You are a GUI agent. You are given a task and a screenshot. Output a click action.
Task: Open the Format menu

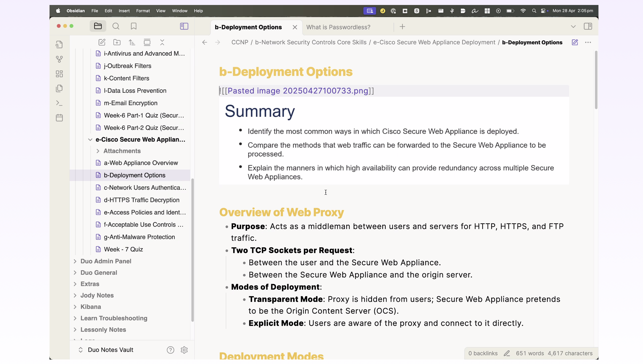pyautogui.click(x=143, y=11)
